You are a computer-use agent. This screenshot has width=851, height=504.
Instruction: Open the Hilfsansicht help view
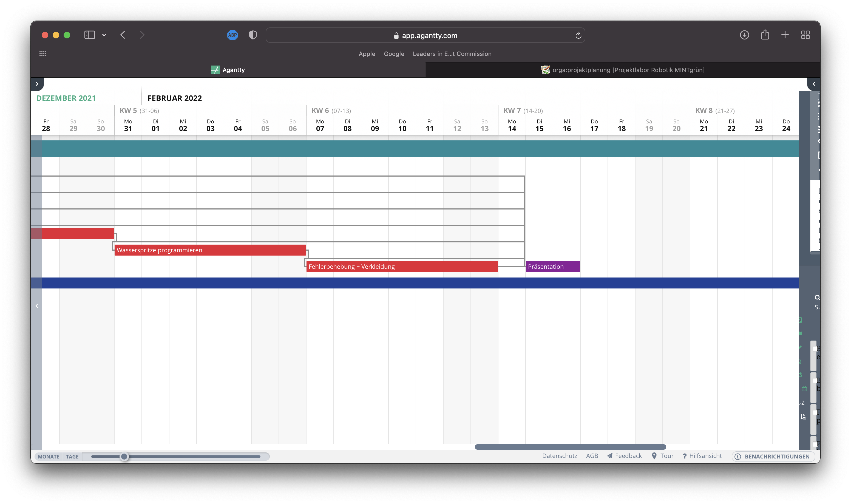(702, 456)
